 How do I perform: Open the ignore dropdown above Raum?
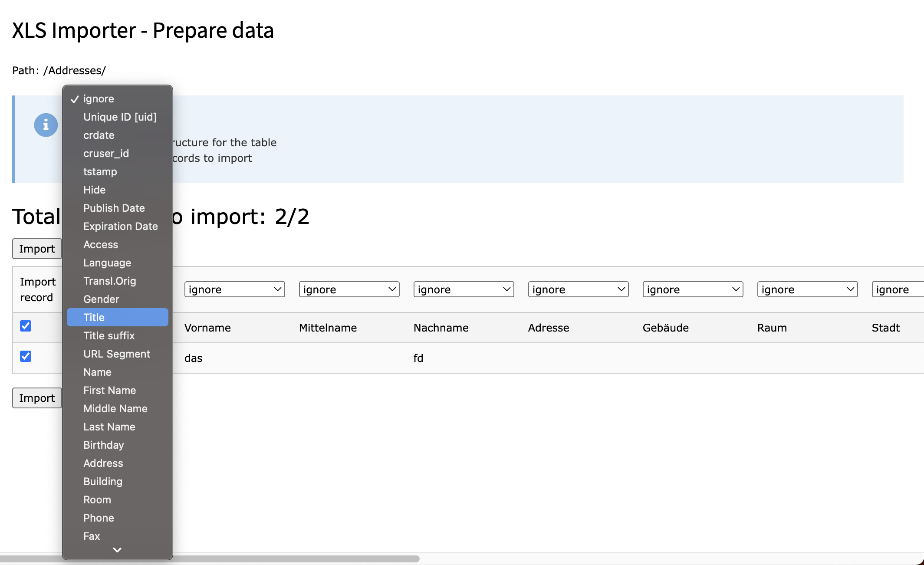[x=807, y=289]
